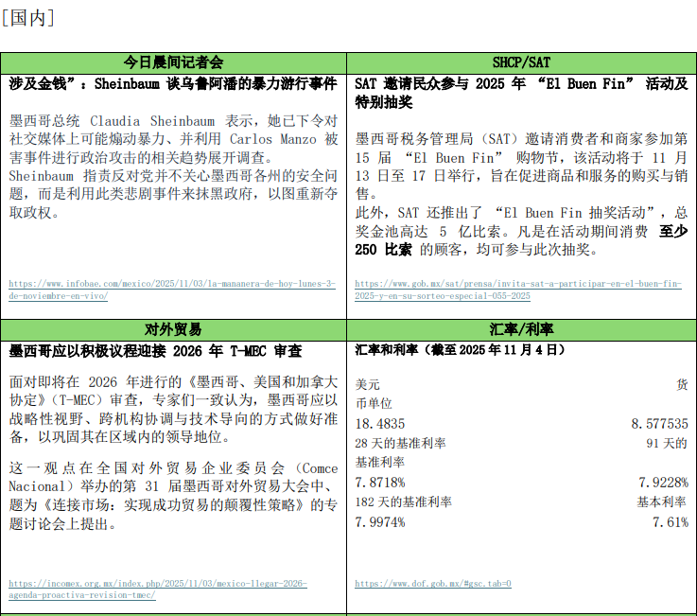This screenshot has width=697, height=616.
Task: Click the Sheinbaum 暴力游行事件 headline
Action: (x=174, y=83)
